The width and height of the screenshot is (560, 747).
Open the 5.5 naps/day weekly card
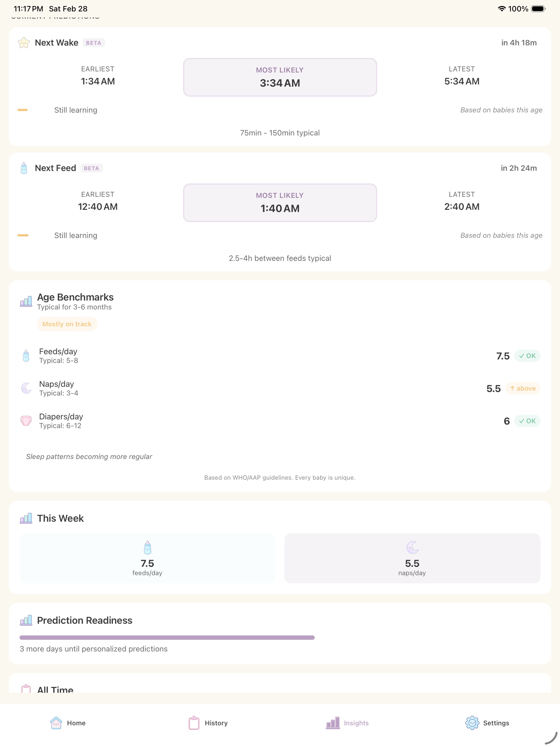pyautogui.click(x=412, y=558)
